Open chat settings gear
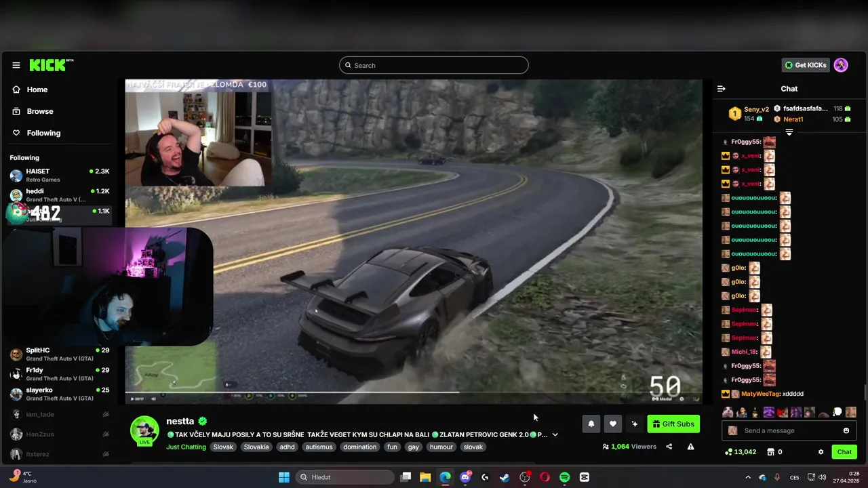The image size is (868, 488). pos(821,452)
